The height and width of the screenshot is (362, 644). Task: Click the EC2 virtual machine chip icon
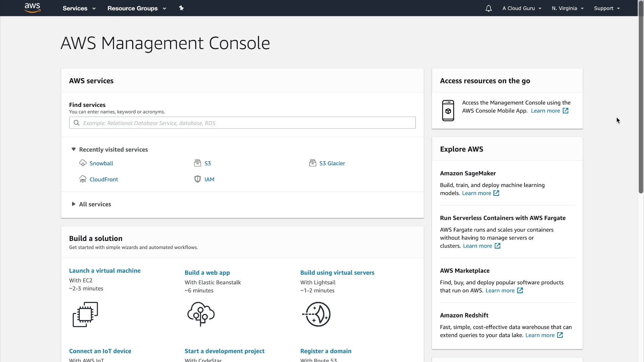tap(85, 314)
